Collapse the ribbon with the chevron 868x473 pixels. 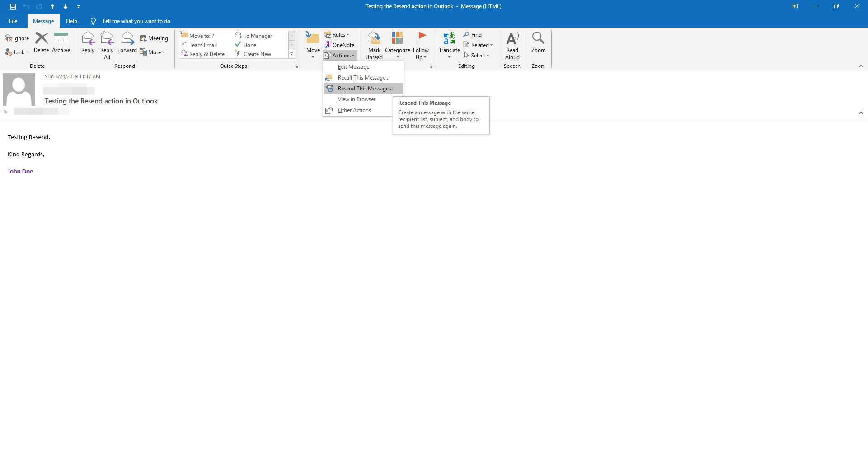861,66
